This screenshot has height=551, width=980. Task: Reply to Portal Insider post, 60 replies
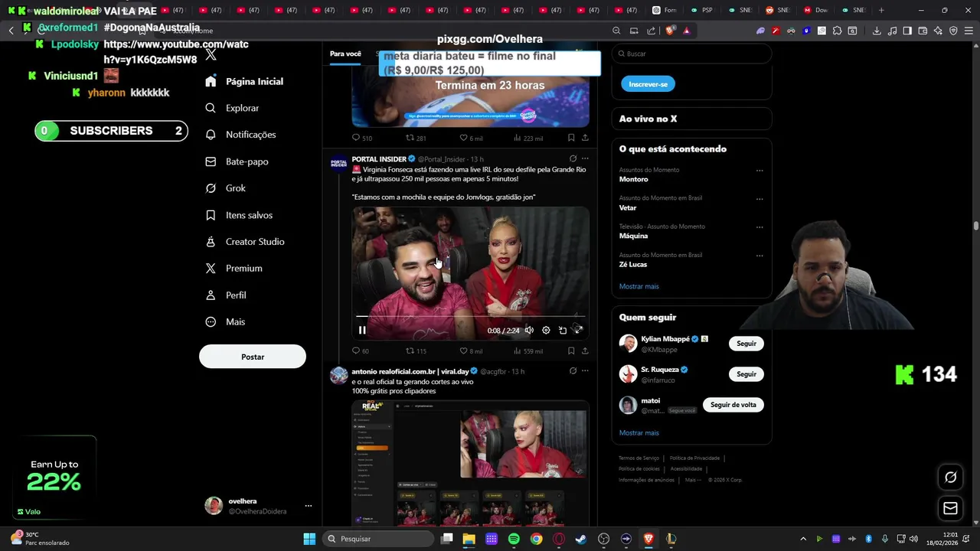(361, 351)
